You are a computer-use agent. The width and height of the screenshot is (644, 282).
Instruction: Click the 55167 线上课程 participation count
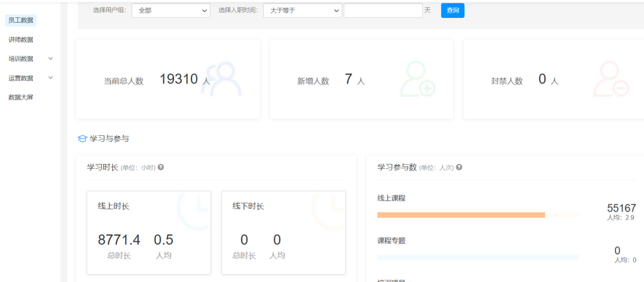[621, 208]
